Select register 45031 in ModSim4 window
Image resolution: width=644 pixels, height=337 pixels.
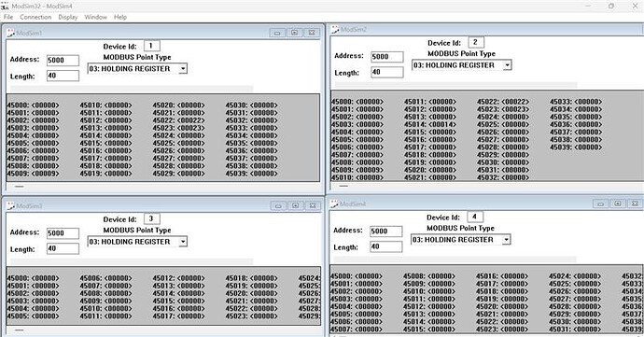click(x=575, y=330)
